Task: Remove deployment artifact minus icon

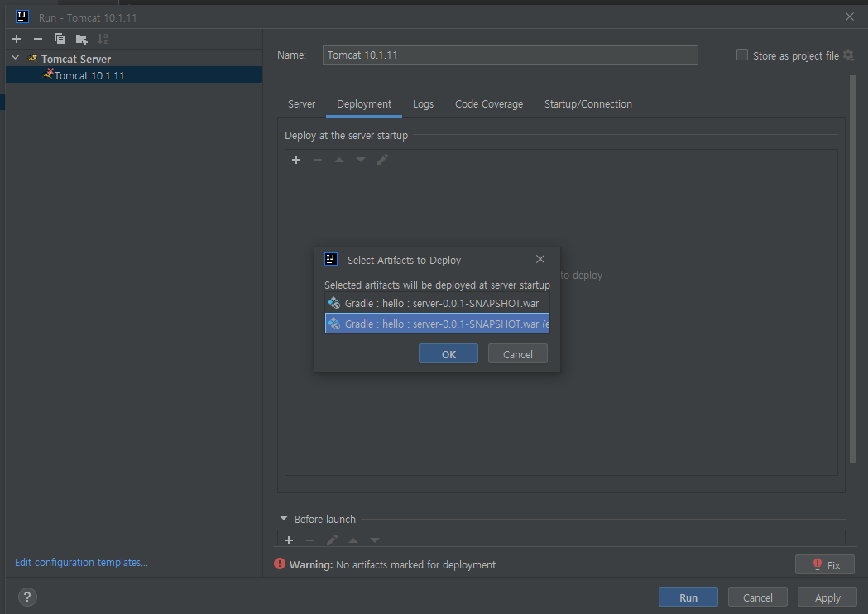Action: click(x=317, y=160)
